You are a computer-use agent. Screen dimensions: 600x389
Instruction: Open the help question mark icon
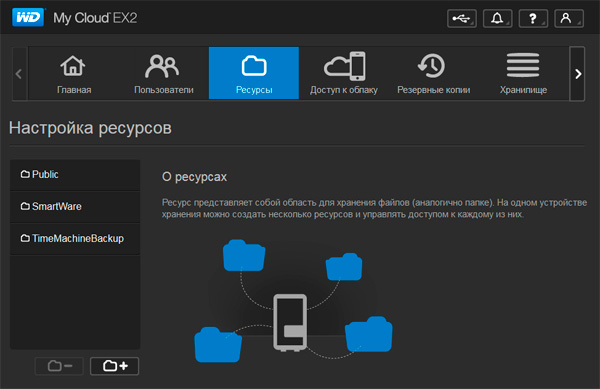tap(533, 18)
